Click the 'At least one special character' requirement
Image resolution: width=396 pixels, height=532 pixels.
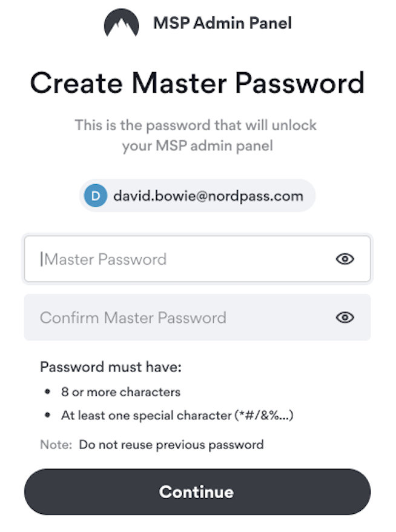click(147, 415)
